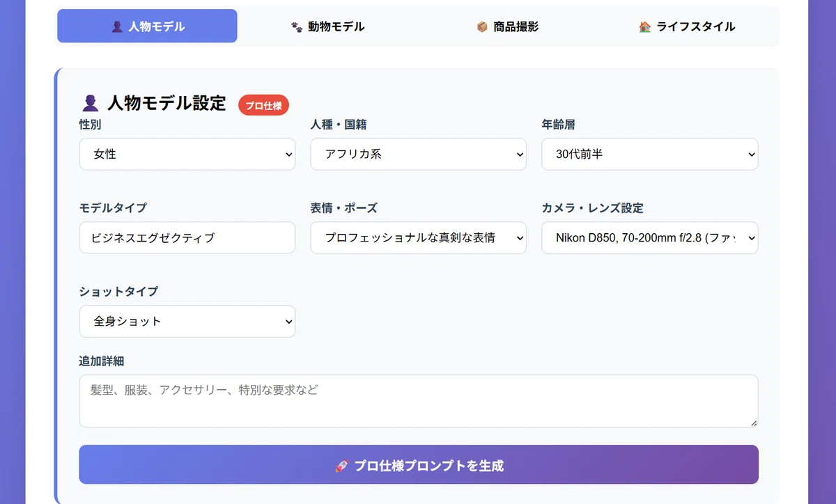This screenshot has height=504, width=836.
Task: Click the 年齢層 label
Action: point(558,125)
